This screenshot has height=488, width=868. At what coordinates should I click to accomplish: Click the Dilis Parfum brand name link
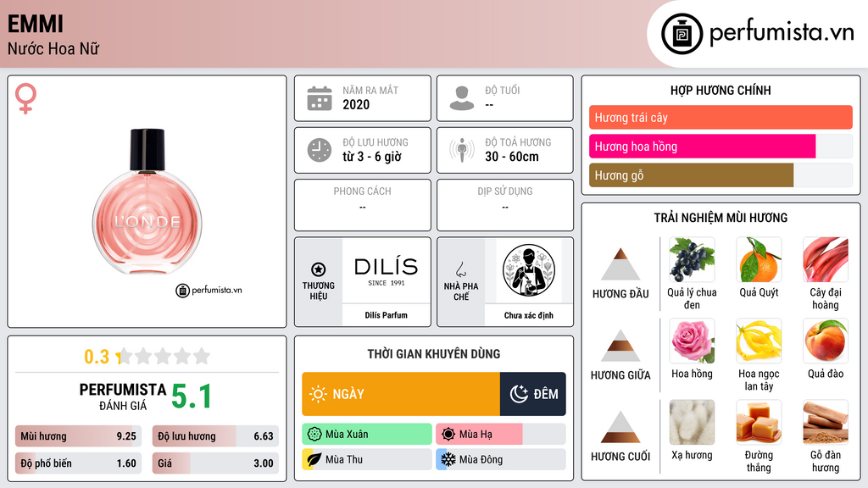pos(386,315)
